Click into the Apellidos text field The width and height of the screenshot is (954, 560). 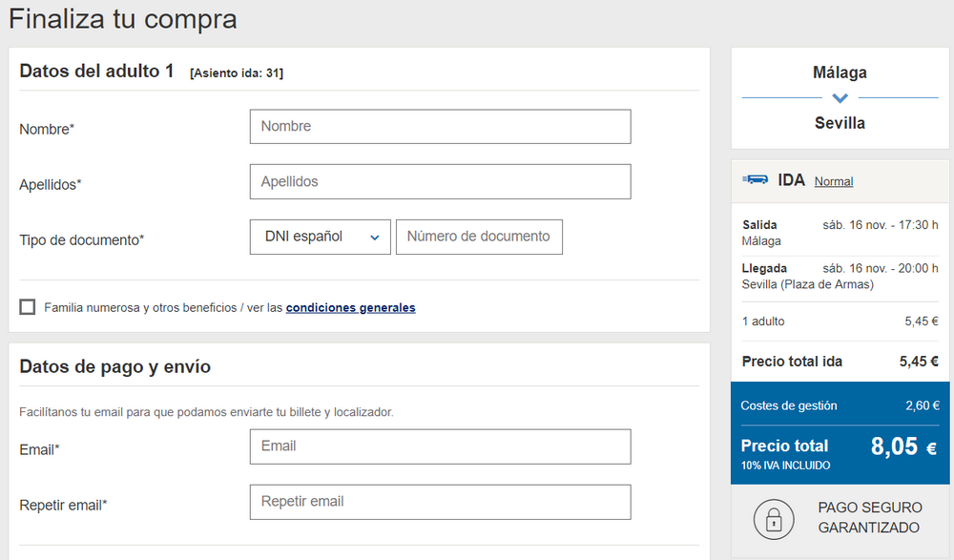point(440,181)
